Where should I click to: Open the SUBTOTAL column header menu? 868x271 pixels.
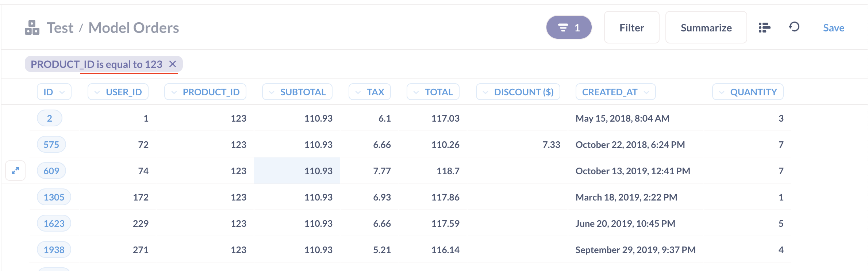tap(297, 92)
